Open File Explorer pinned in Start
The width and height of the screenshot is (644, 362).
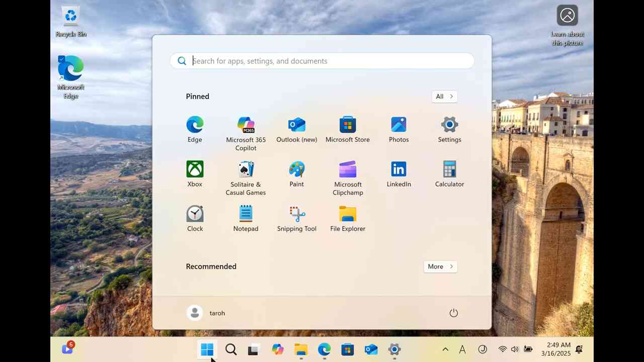click(348, 219)
